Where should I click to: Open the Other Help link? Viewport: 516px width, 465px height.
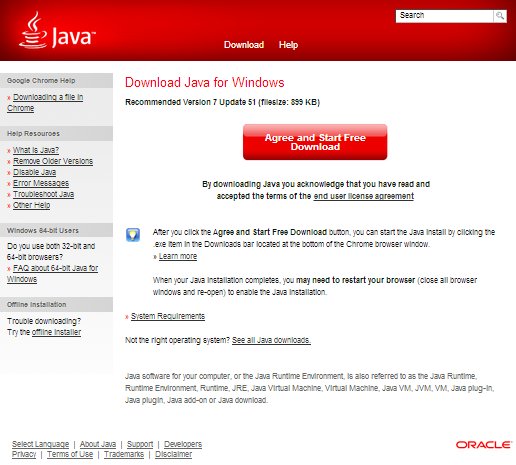32,205
